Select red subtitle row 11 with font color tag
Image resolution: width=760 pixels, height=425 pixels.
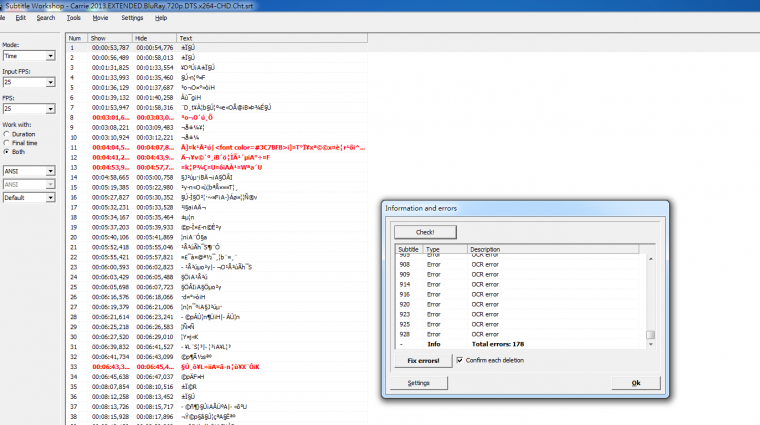point(217,147)
